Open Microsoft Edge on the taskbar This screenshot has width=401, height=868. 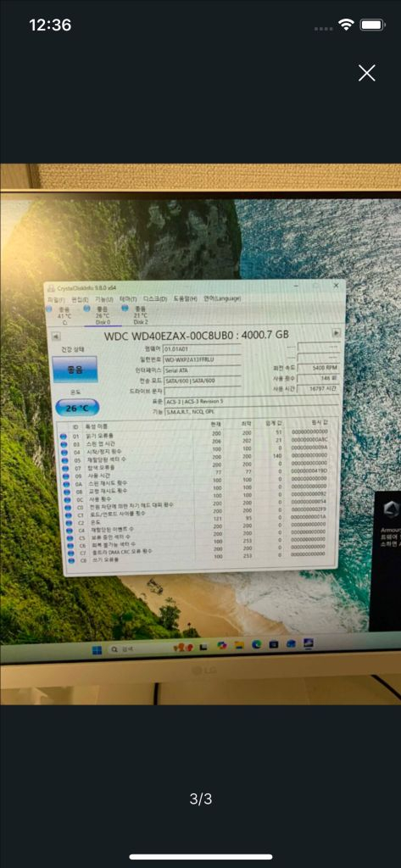pos(256,644)
